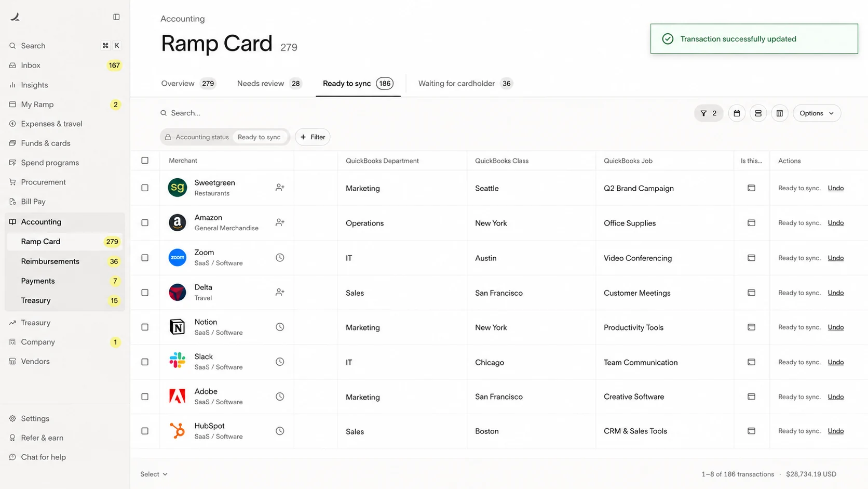This screenshot has height=489, width=868.
Task: Check the Amazon row checkbox
Action: pyautogui.click(x=145, y=222)
